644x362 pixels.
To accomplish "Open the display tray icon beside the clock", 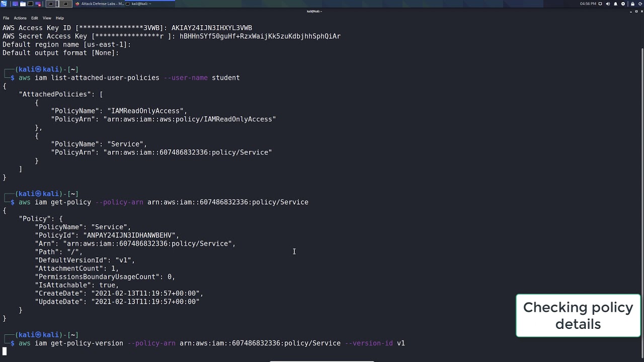I will point(600,4).
